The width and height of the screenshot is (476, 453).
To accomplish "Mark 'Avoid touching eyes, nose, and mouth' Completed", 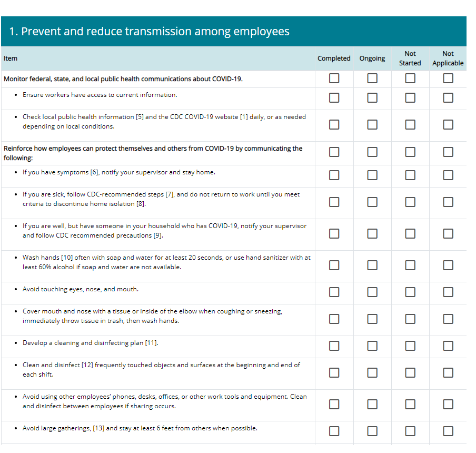I will [x=334, y=292].
